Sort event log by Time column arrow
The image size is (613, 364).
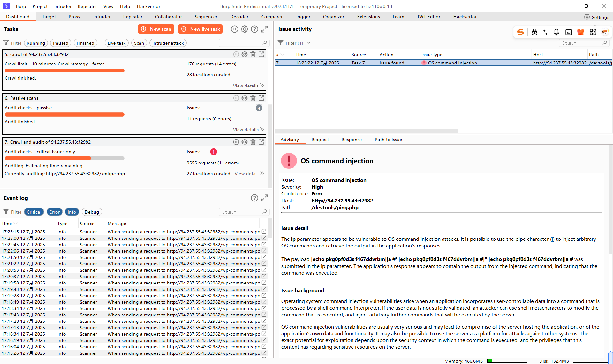(x=16, y=224)
